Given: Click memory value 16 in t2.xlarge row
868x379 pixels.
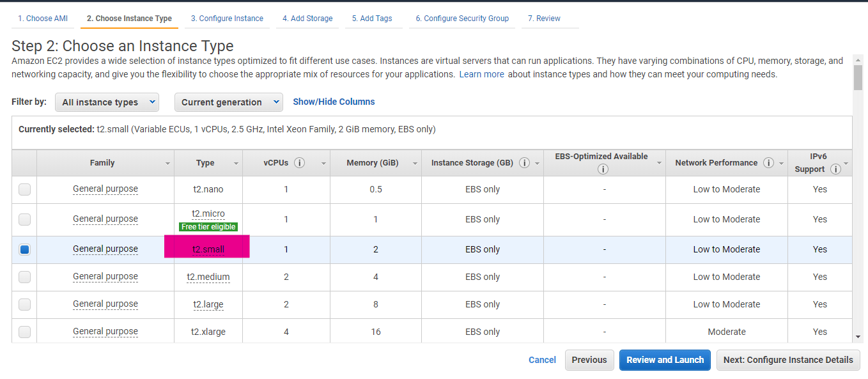Looking at the screenshot, I should tap(376, 332).
